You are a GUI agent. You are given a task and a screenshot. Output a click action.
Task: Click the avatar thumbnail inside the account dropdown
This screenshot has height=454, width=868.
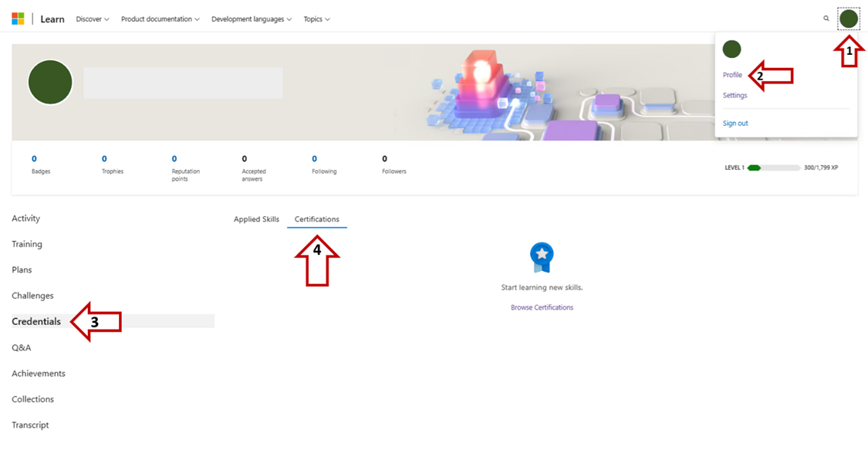click(x=731, y=49)
